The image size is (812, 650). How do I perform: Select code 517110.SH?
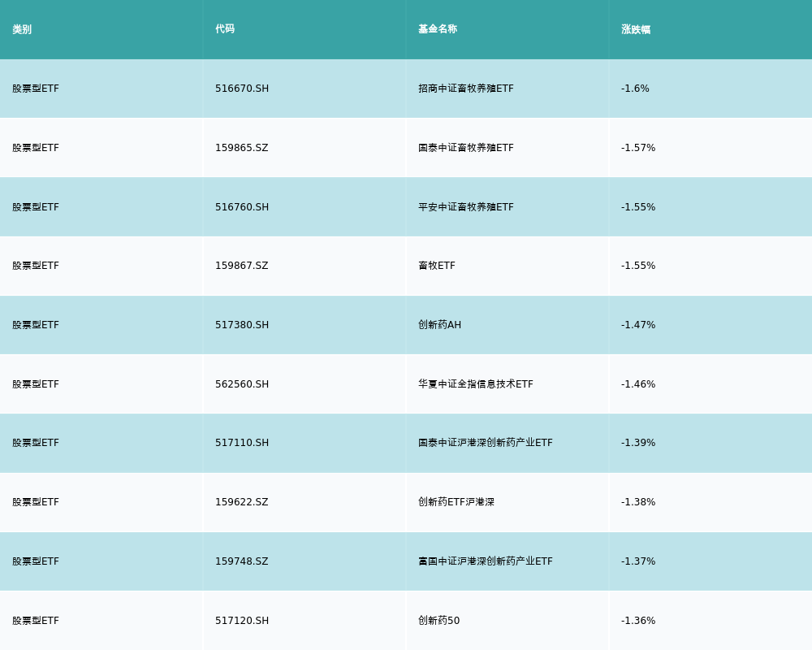(x=242, y=443)
